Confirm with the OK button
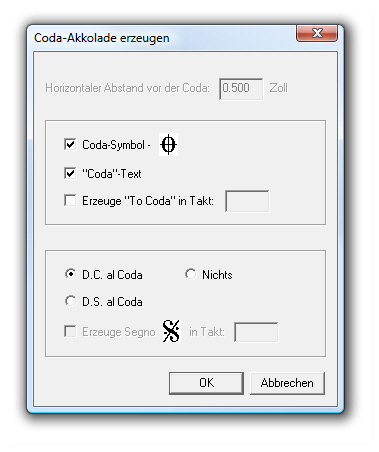The width and height of the screenshot is (379, 452). tap(206, 383)
